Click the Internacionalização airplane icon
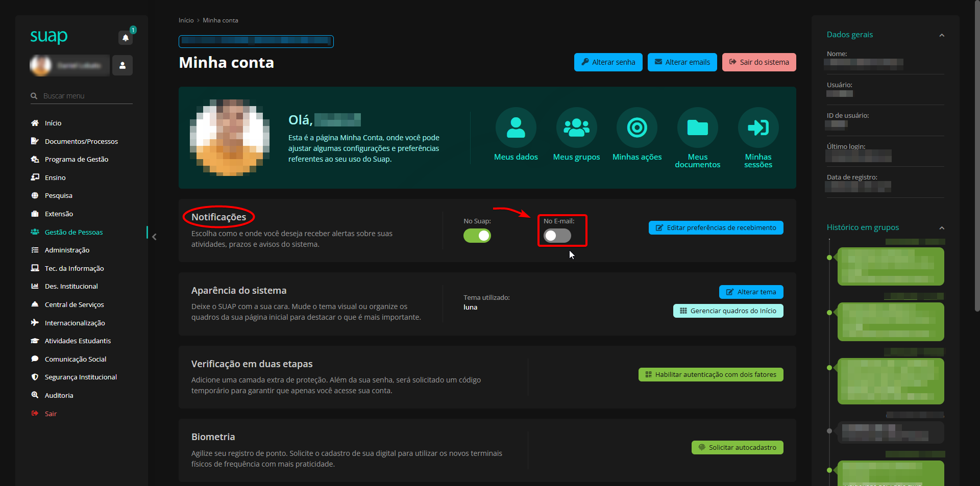 (35, 322)
